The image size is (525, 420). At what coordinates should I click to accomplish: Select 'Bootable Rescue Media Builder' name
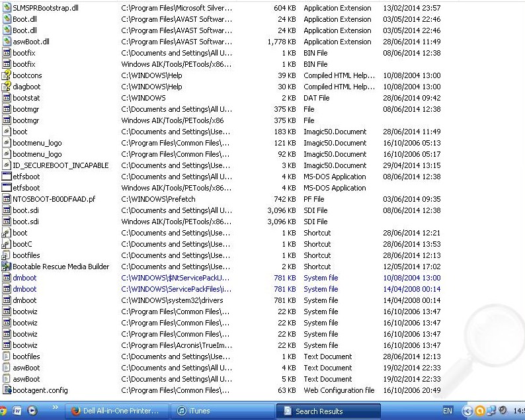[x=61, y=267]
